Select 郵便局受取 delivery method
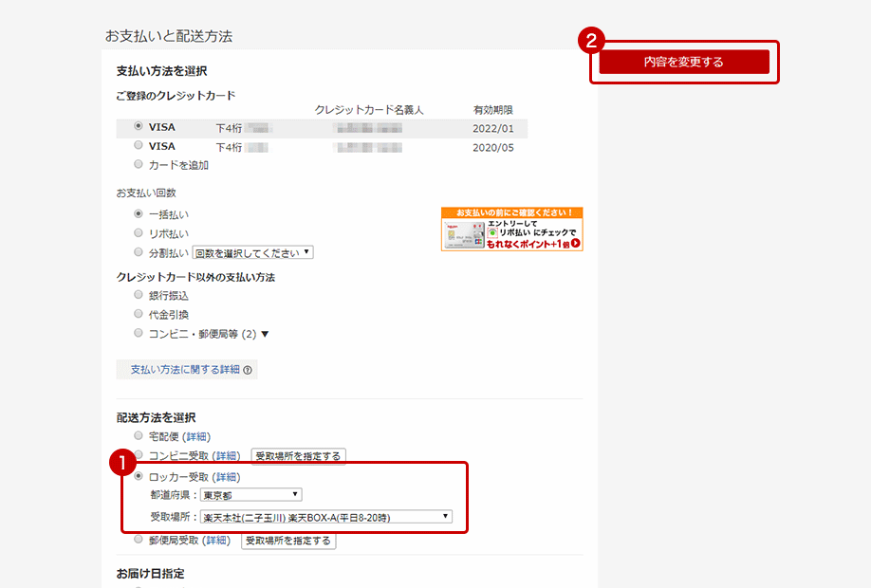871x588 pixels. (139, 541)
